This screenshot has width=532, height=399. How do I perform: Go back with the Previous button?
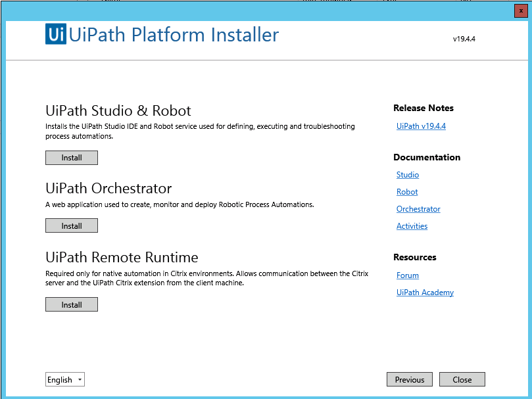(x=410, y=380)
